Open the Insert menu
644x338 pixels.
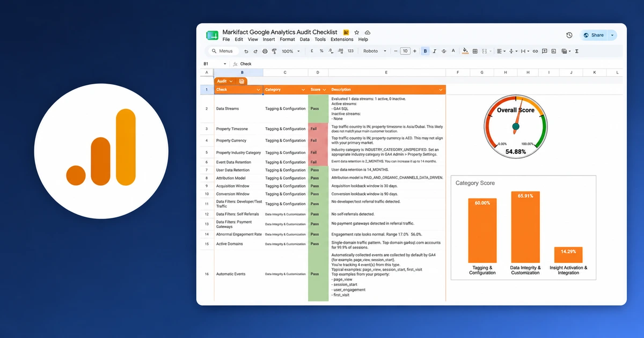[269, 40]
